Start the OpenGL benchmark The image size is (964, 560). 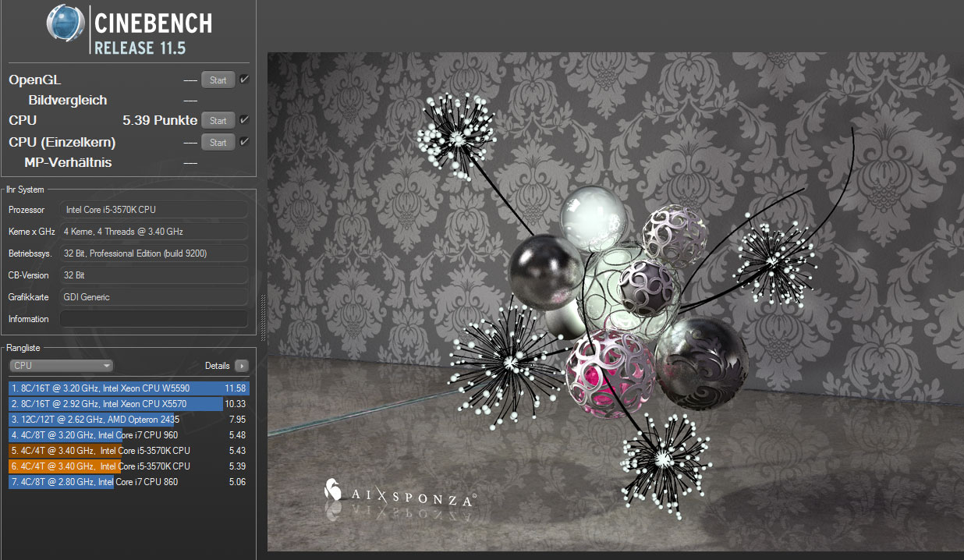point(218,80)
